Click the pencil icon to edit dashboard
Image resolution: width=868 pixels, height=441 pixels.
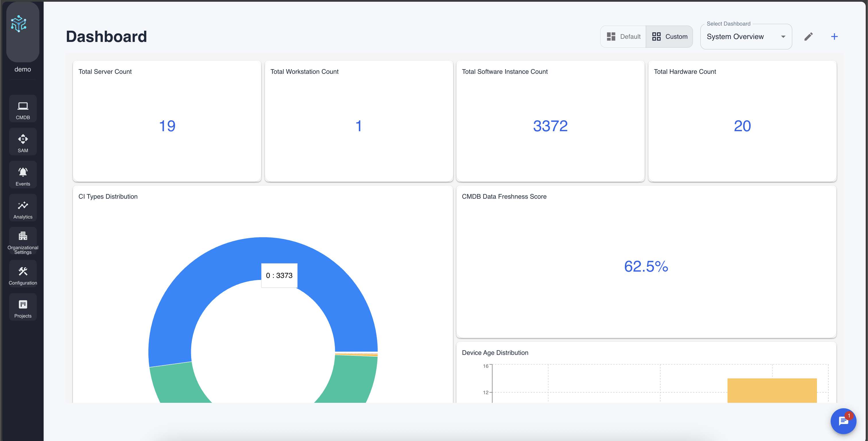[809, 36]
